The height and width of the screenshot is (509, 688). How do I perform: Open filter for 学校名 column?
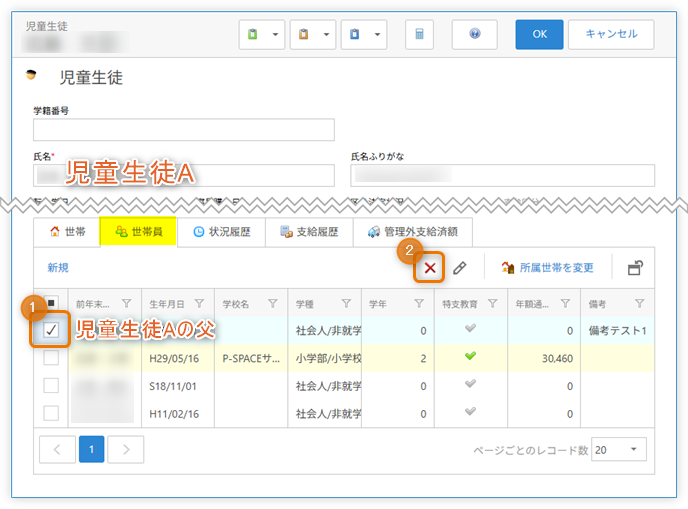pyautogui.click(x=273, y=303)
